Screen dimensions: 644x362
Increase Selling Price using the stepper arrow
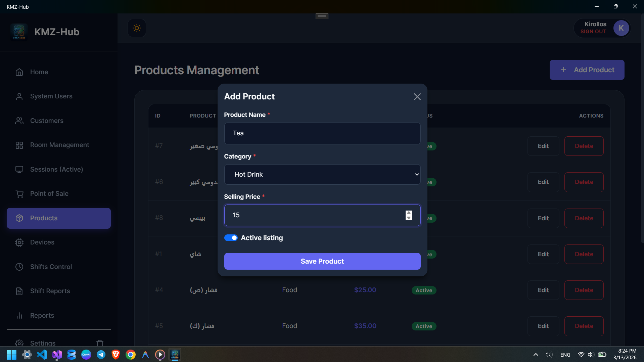pos(408,213)
